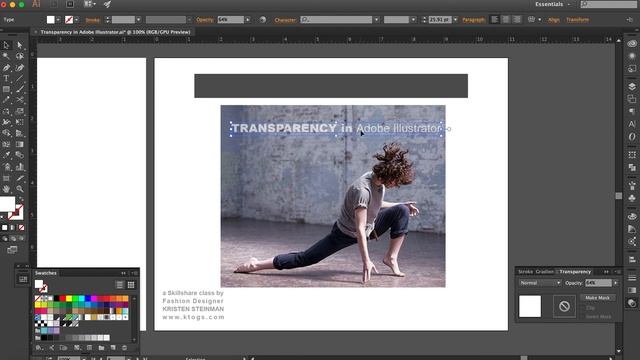Select the Lasso tool
The height and width of the screenshot is (360, 640).
tap(19, 56)
